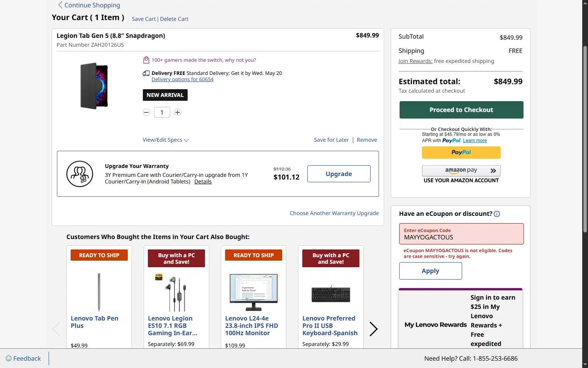Open Lenovo Tab Pen Plus product
This screenshot has width=588, height=368.
(x=95, y=322)
